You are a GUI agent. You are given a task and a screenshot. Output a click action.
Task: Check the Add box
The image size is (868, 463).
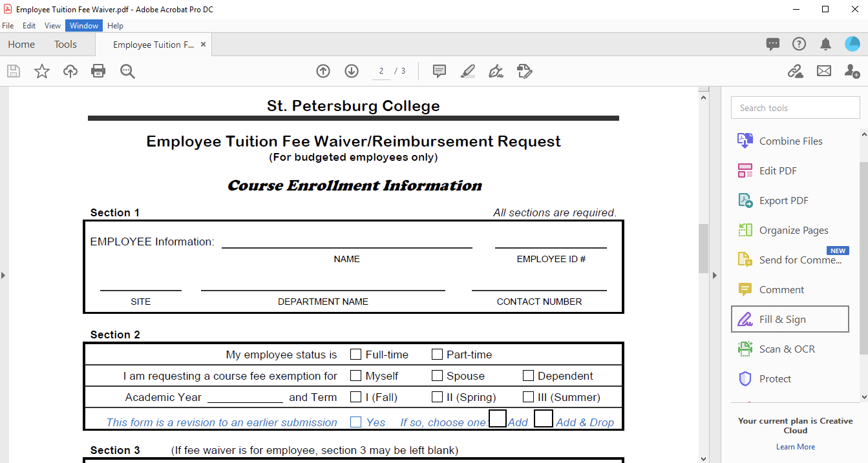click(x=498, y=418)
